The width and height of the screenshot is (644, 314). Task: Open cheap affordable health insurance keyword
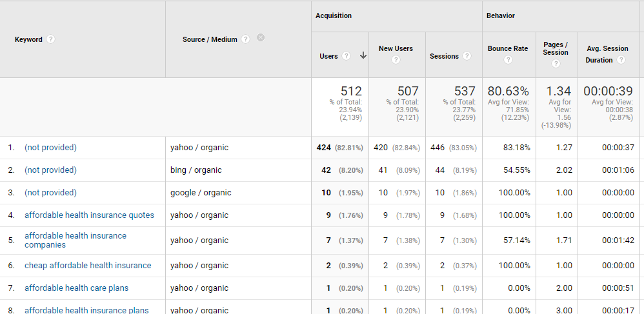click(88, 265)
